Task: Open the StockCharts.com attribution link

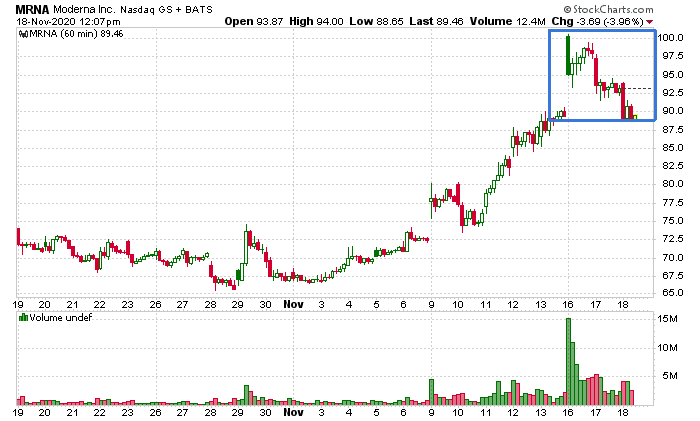Action: point(608,9)
